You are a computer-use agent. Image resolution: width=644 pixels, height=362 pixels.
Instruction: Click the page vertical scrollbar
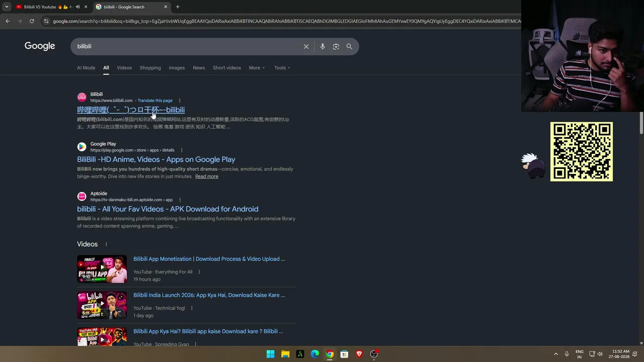(x=641, y=123)
